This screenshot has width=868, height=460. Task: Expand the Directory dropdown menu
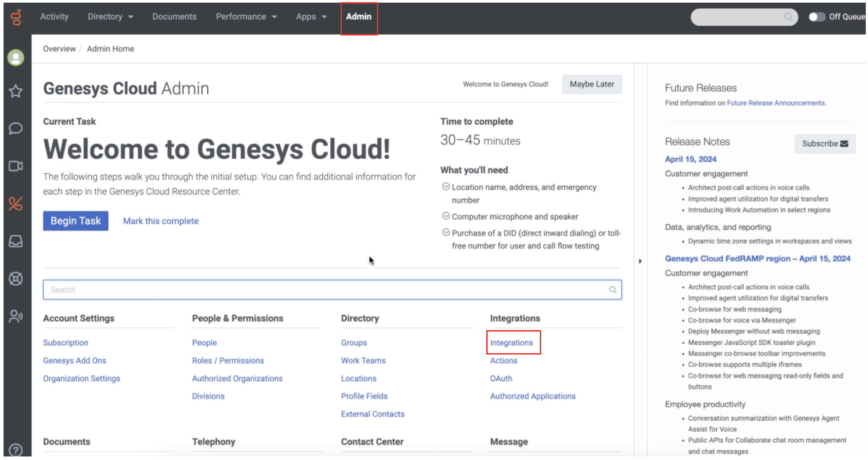pyautogui.click(x=110, y=17)
